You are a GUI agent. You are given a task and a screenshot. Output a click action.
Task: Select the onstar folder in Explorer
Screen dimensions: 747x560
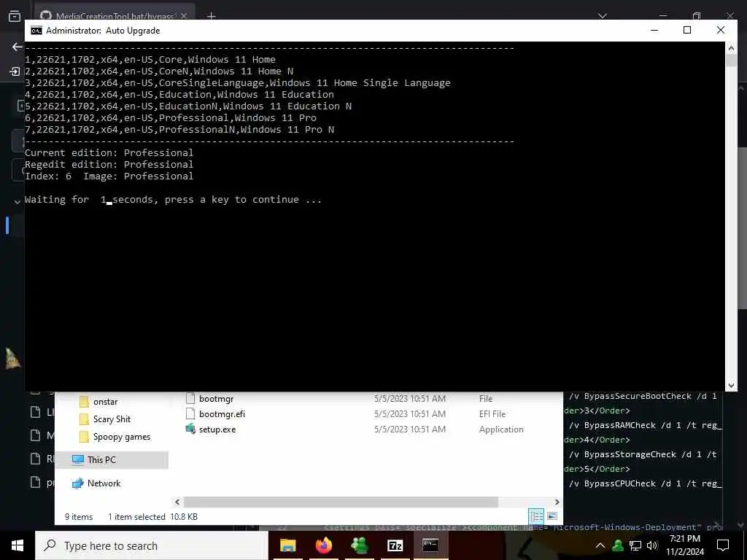click(105, 402)
